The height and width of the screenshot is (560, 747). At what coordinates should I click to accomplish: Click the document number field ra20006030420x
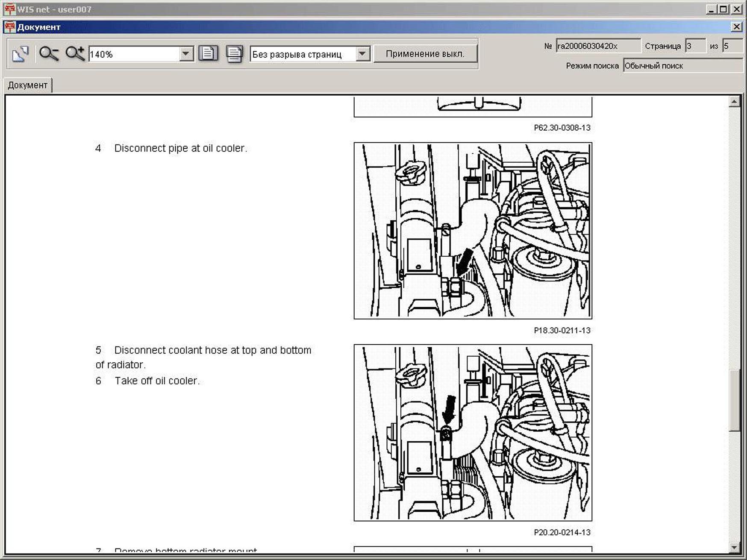click(597, 46)
